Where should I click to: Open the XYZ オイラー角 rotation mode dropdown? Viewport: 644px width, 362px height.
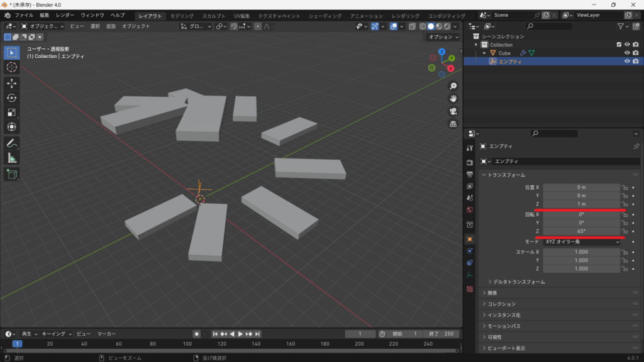point(582,242)
